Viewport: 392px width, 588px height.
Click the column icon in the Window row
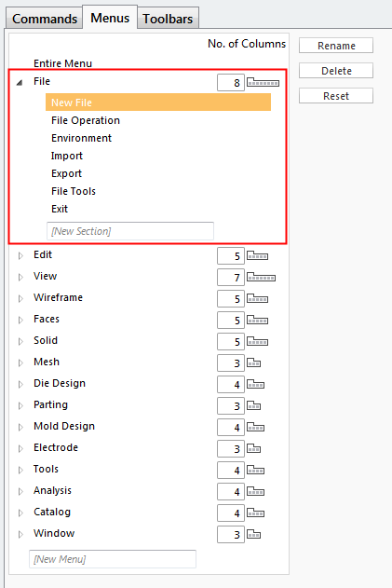click(253, 534)
